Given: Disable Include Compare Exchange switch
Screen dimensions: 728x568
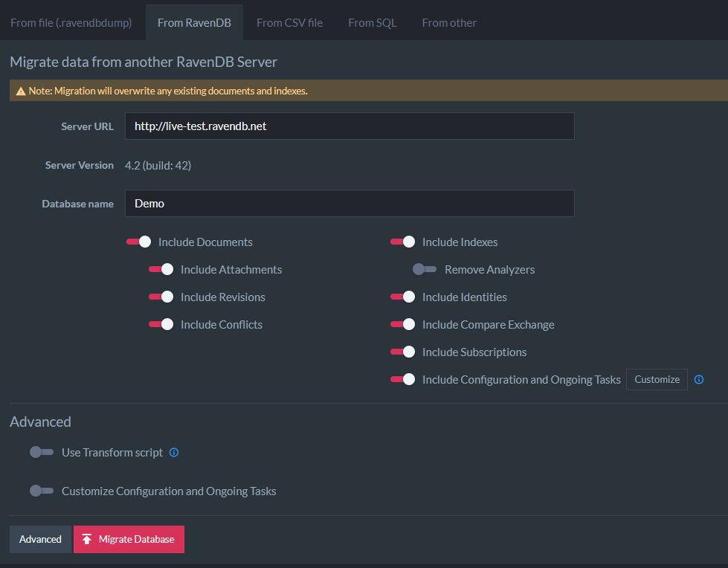Looking at the screenshot, I should click(402, 324).
